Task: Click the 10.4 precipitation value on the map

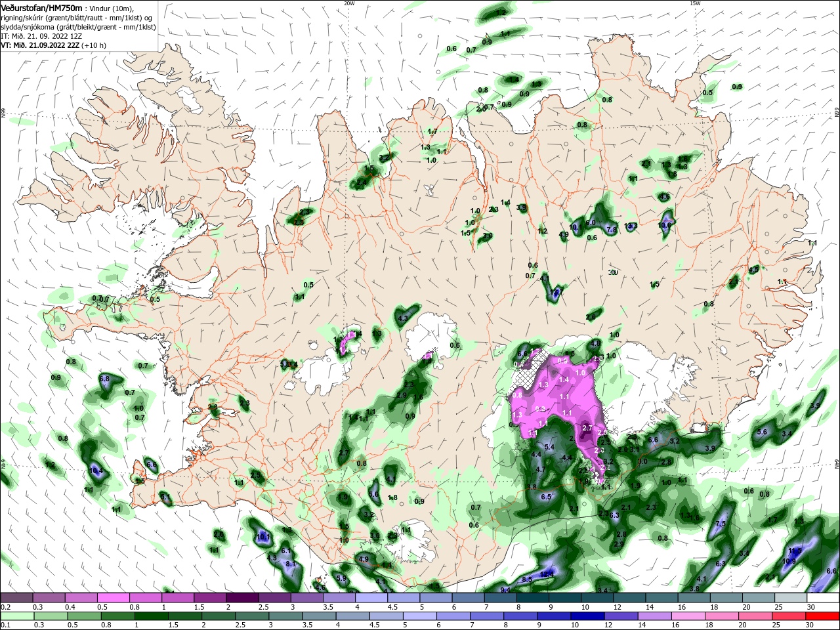Action: point(96,471)
